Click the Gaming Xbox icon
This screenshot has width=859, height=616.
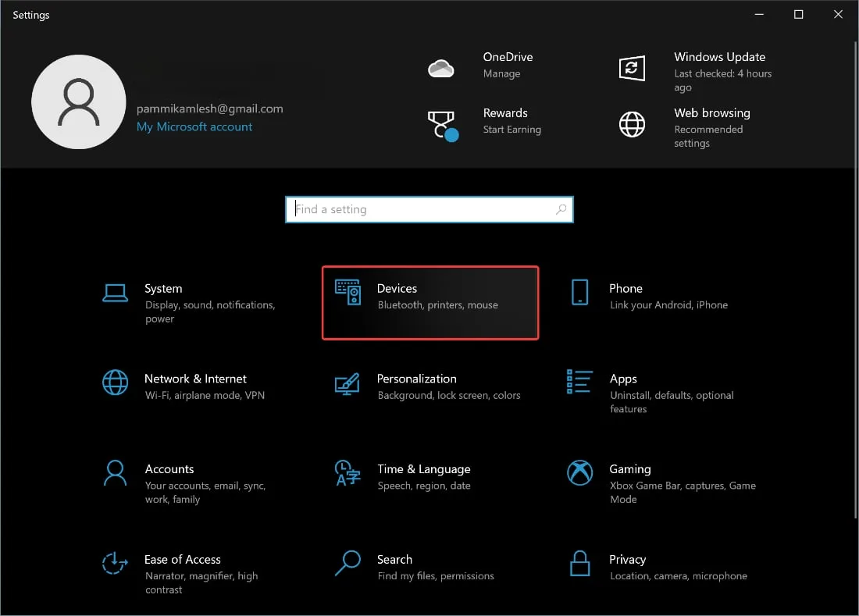coord(579,472)
